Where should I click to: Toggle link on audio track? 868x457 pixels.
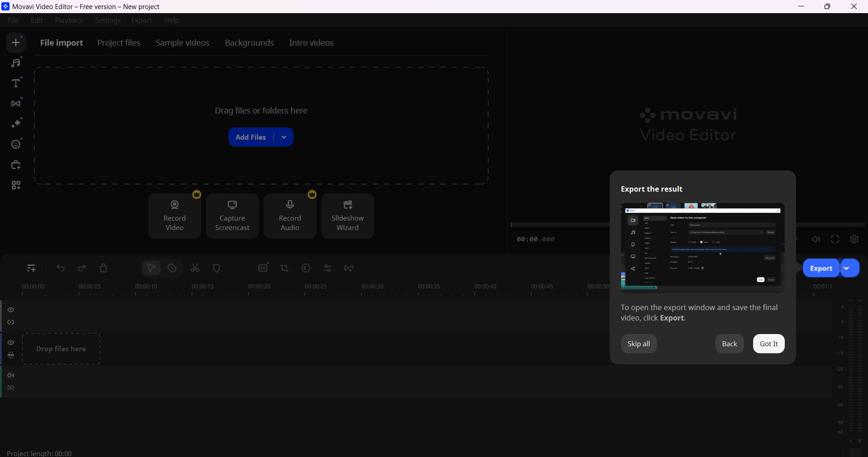[x=11, y=388]
